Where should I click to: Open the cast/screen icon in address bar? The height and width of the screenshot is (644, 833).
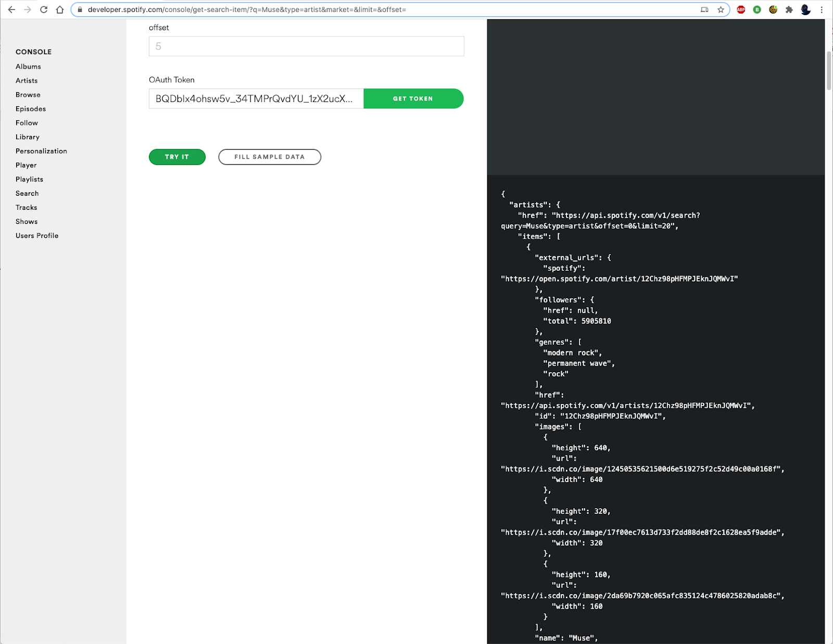click(x=704, y=9)
